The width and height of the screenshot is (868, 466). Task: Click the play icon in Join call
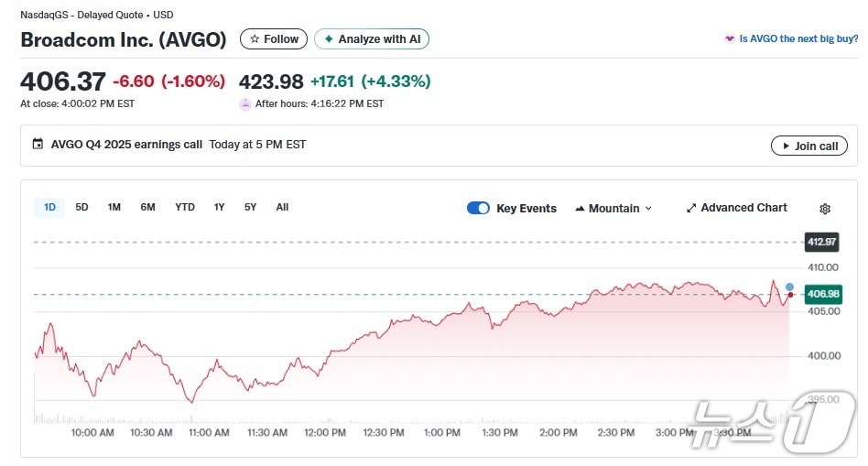coord(785,146)
